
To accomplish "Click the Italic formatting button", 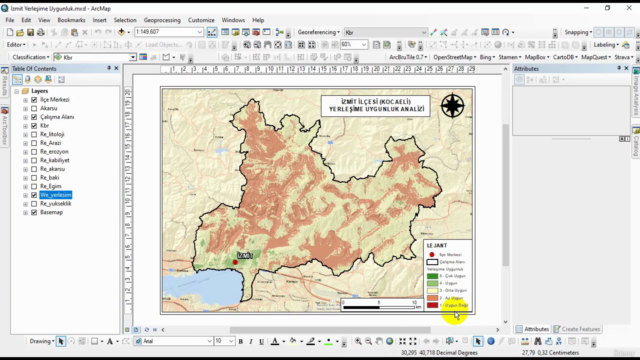I will coord(251,341).
